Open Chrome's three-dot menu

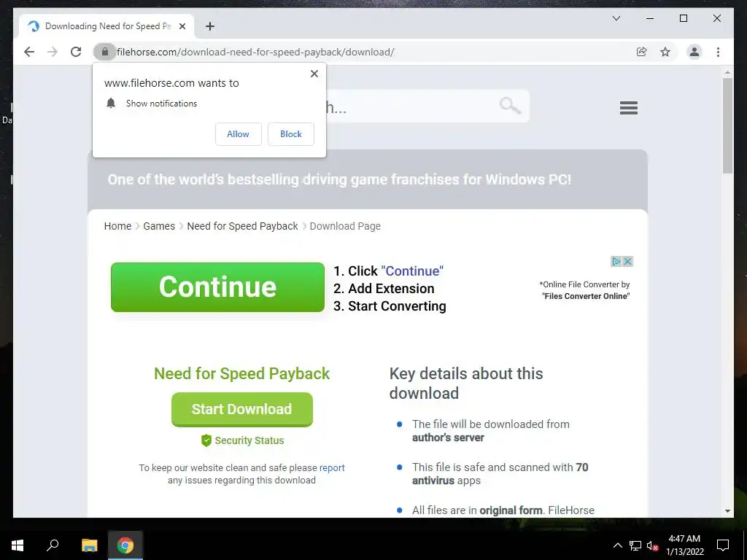718,52
